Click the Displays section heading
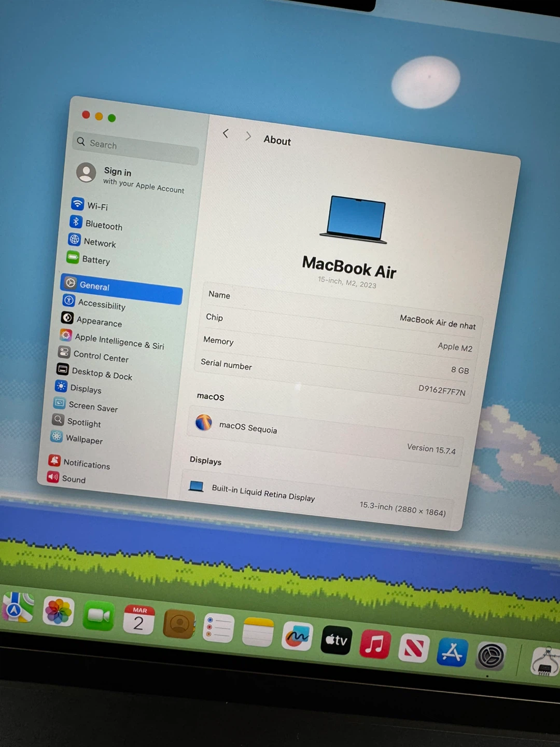The width and height of the screenshot is (560, 747). click(205, 460)
